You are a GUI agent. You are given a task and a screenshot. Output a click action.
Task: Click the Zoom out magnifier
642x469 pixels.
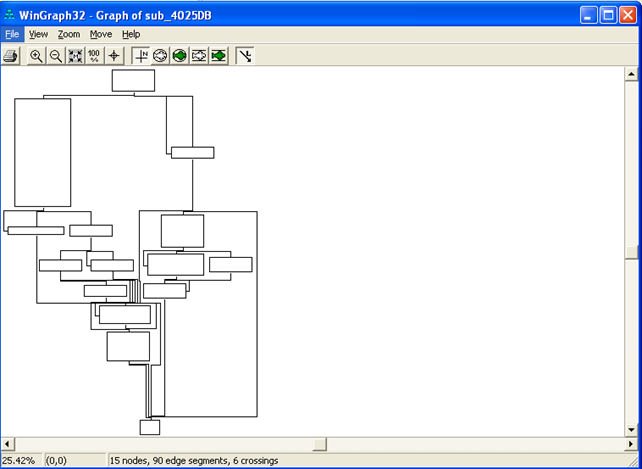[x=56, y=56]
